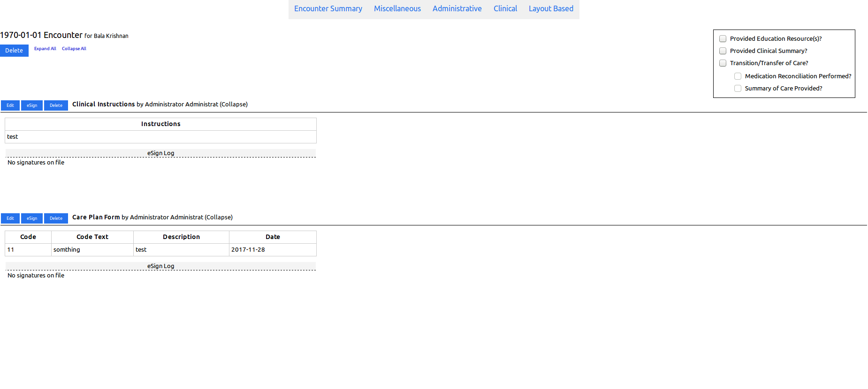The height and width of the screenshot is (389, 868).
Task: Check Summary of Care Provided checkbox
Action: point(738,89)
